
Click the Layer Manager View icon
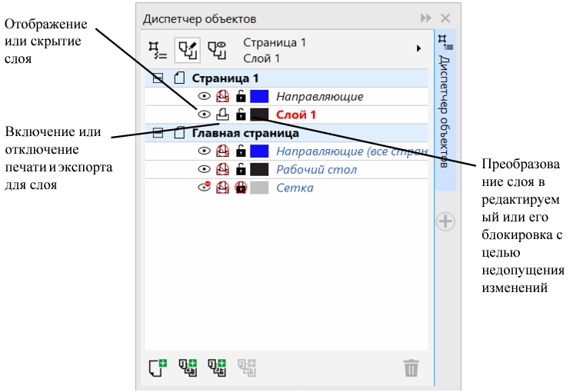pos(217,50)
